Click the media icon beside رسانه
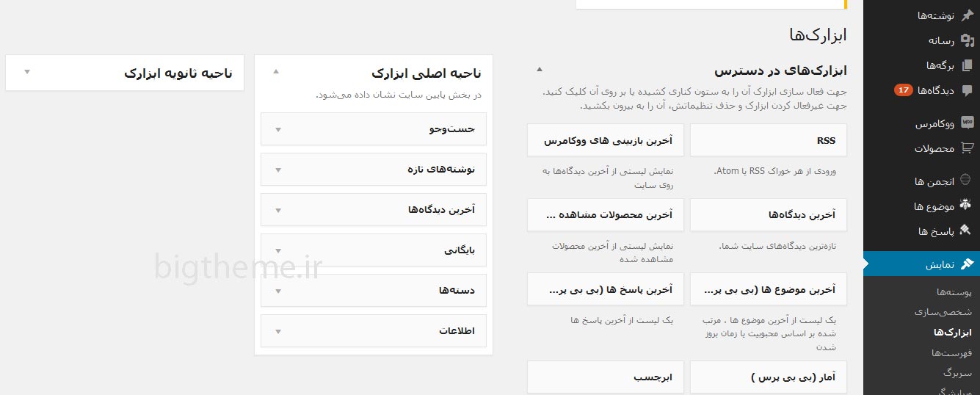Viewport: 980px width, 395px height. coord(967,40)
